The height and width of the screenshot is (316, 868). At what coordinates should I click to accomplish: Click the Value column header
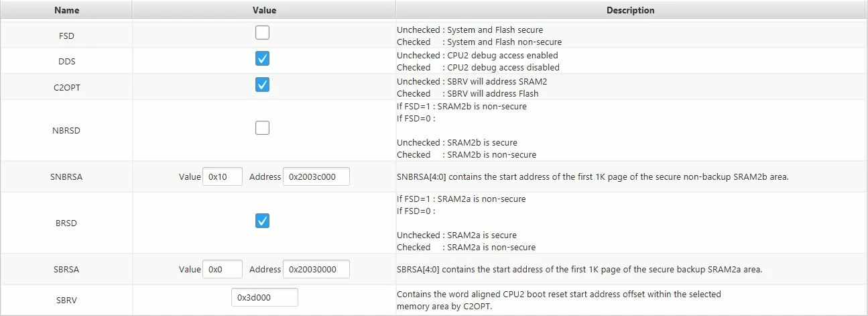[264, 10]
